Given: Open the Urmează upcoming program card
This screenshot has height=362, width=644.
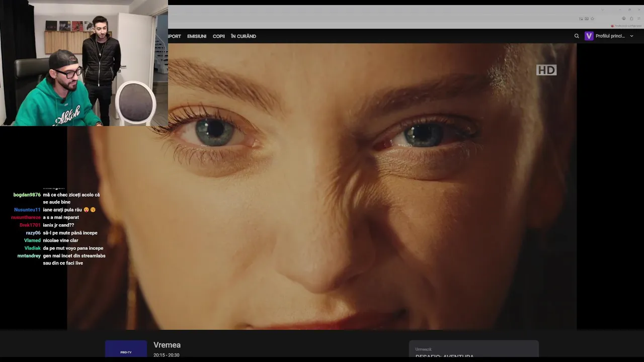Looking at the screenshot, I should pyautogui.click(x=473, y=349).
